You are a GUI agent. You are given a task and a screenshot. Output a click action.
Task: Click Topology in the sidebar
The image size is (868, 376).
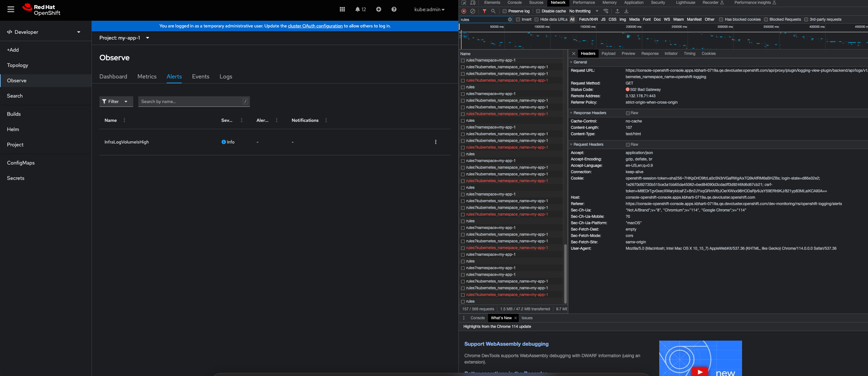[x=18, y=65]
